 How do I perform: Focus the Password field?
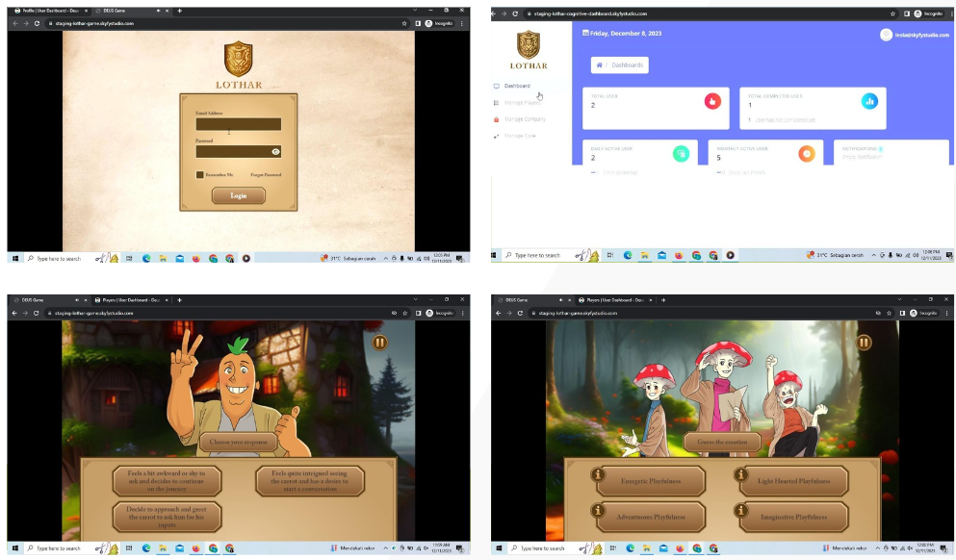pyautogui.click(x=239, y=152)
